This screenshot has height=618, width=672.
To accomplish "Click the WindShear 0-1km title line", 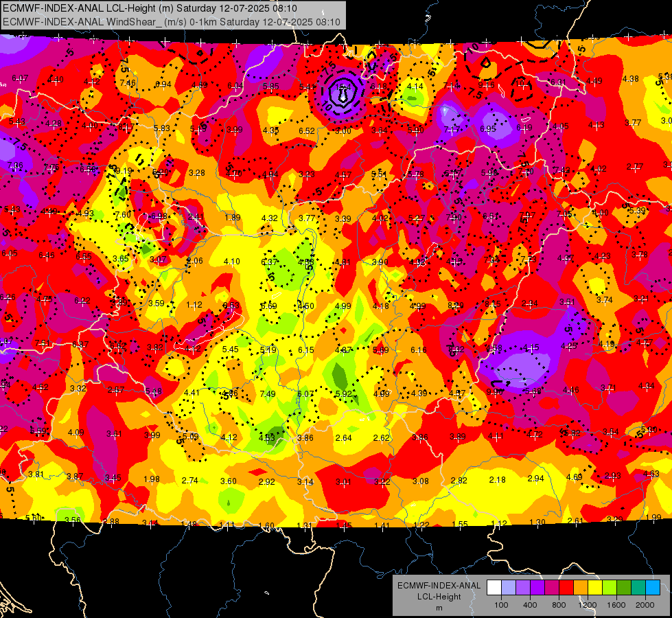I will [172, 22].
